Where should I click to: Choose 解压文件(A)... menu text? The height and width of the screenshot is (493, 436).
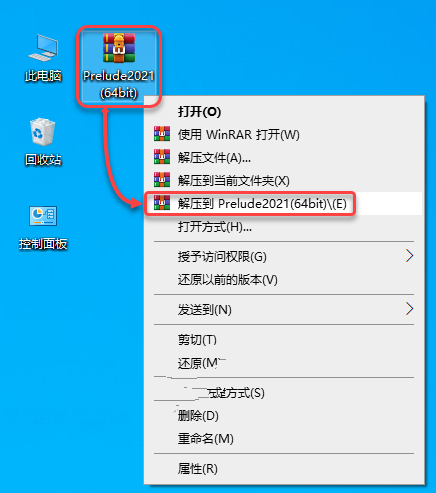point(214,157)
